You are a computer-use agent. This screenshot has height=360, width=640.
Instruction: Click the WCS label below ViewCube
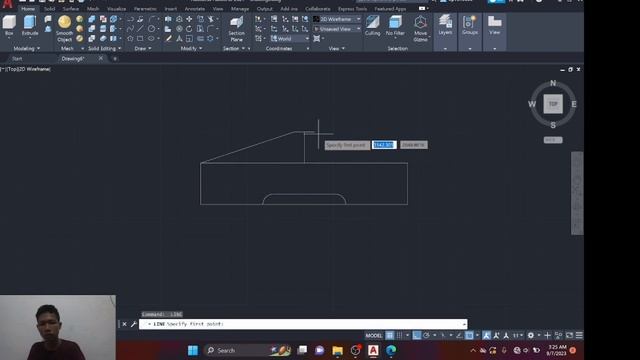[x=553, y=140]
